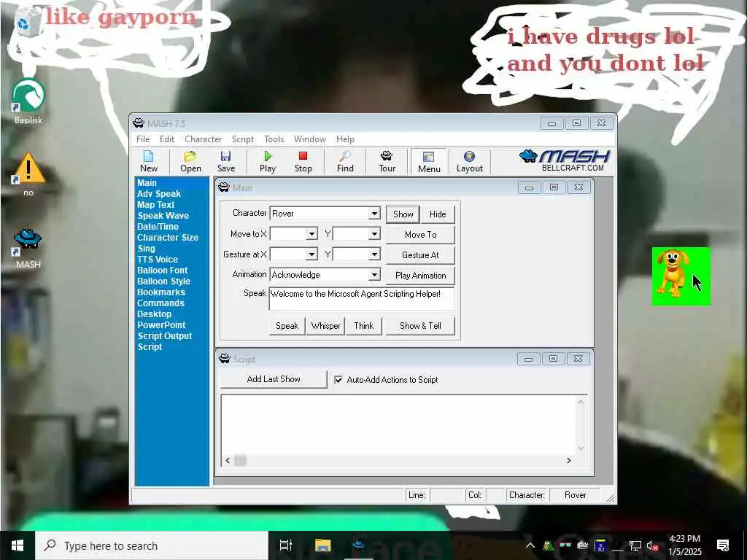Click the sunglasses tray icon

click(x=565, y=545)
